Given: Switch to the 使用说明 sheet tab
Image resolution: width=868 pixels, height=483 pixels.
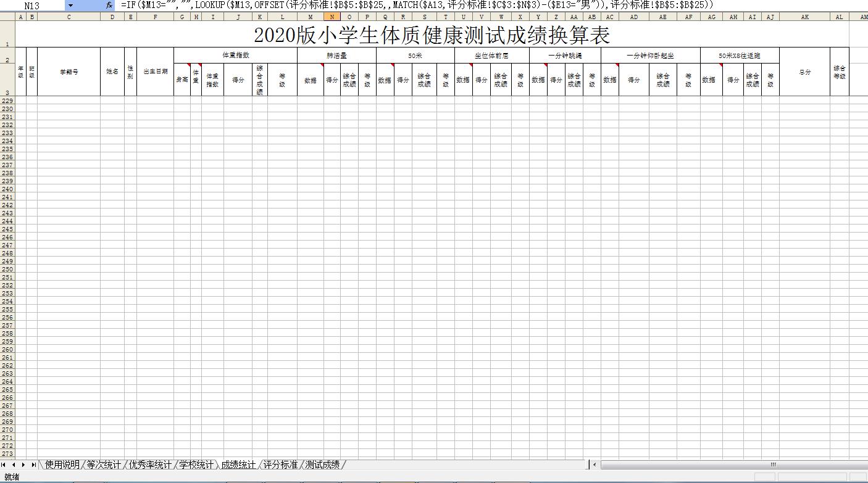Looking at the screenshot, I should 62,464.
